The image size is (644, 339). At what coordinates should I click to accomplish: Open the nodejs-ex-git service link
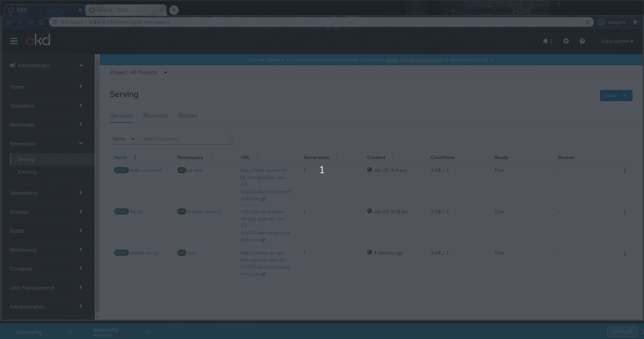pos(145,253)
